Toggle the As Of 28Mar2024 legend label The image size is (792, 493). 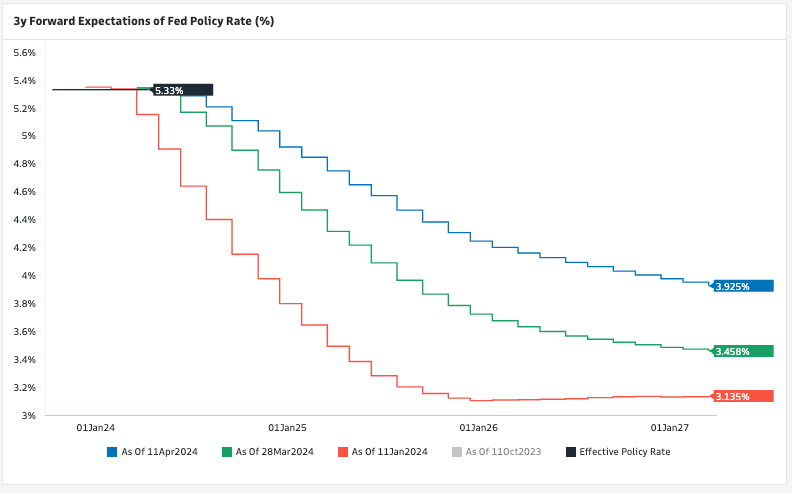tap(274, 452)
